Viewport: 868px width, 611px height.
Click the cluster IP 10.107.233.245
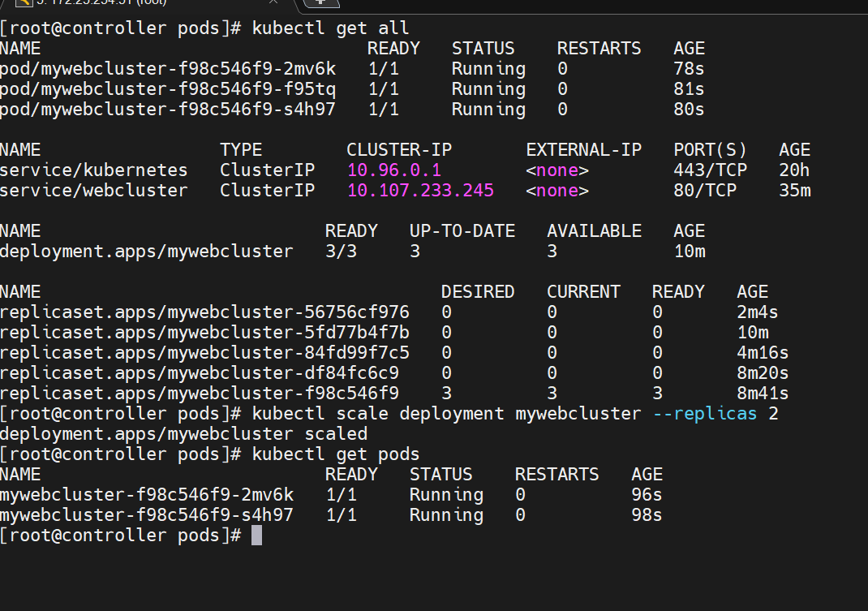420,191
